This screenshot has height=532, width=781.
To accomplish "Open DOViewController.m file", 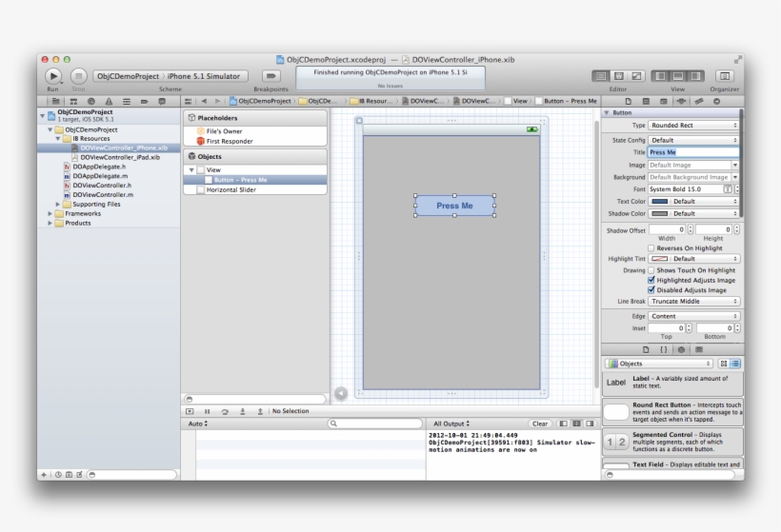I will tap(103, 195).
